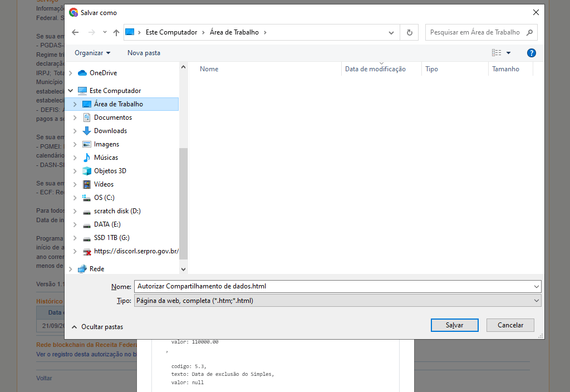Viewport: 570px width, 392px height.
Task: Select SSD 1TB (G:) drive
Action: point(111,238)
